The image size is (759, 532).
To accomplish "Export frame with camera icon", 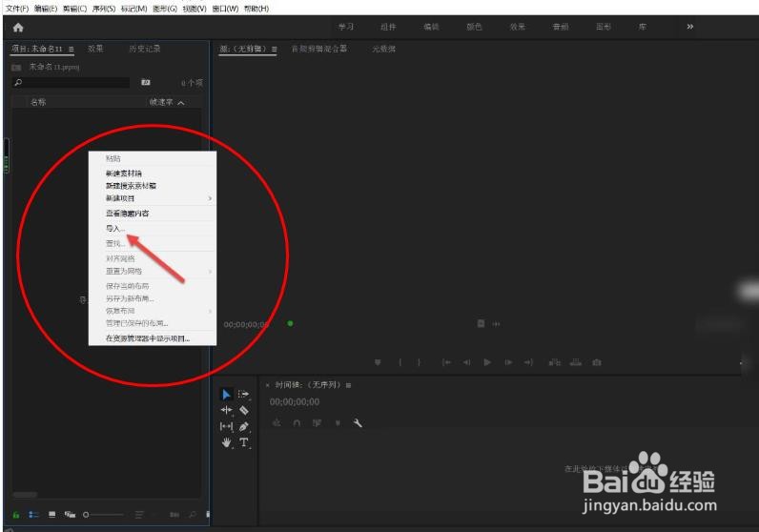I will point(597,362).
